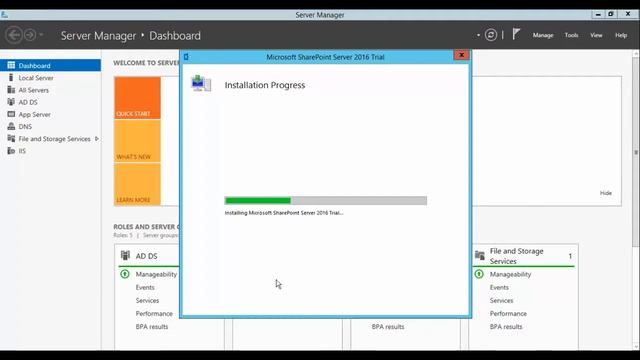Viewport: 640px width, 360px height.
Task: Click the Forward navigation arrow in Server Manager
Action: tap(30, 35)
